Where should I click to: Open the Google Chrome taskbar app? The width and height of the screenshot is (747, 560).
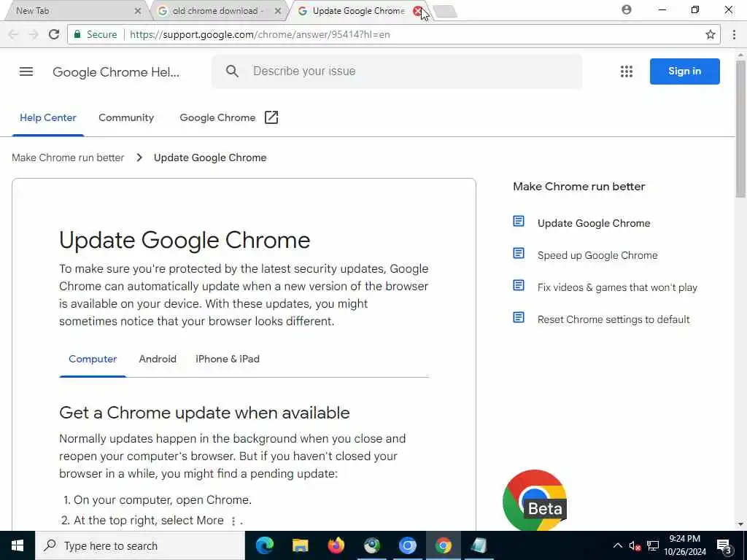point(443,545)
